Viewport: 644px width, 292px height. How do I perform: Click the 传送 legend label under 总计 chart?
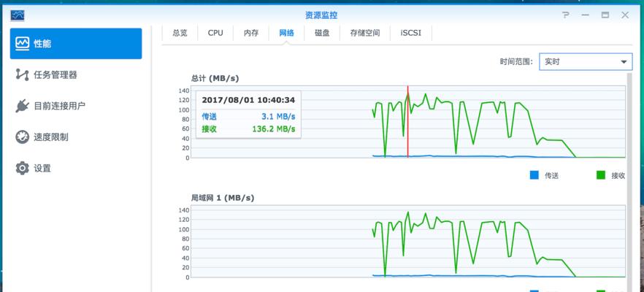551,176
